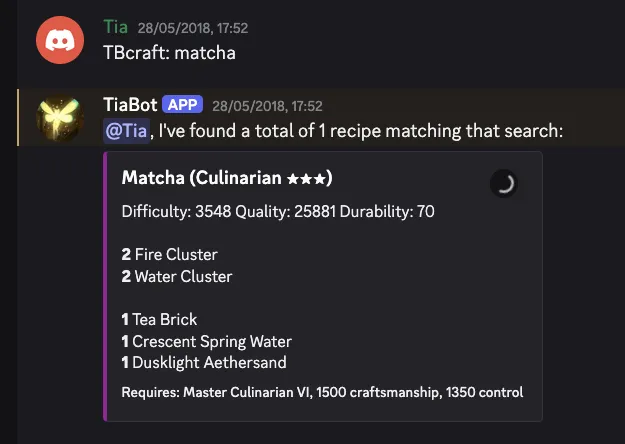Click the loading spinner thumbnail in embed

(504, 183)
